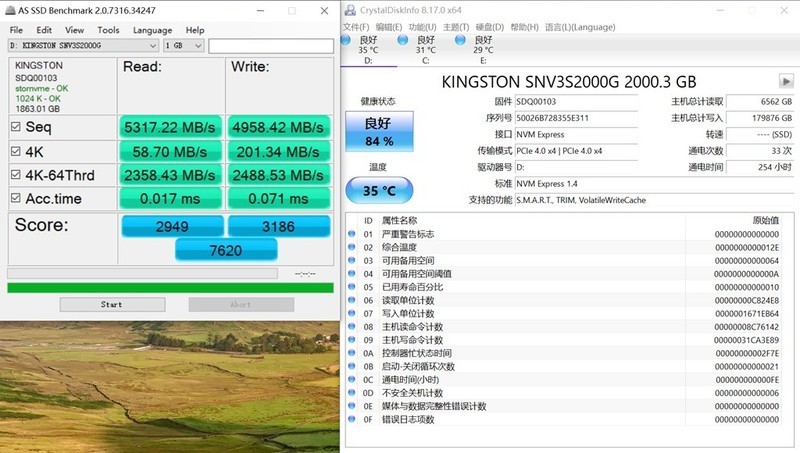Image resolution: width=800 pixels, height=453 pixels.
Task: Click the next disk arrow in CrystalDiskInfo
Action: 786,81
